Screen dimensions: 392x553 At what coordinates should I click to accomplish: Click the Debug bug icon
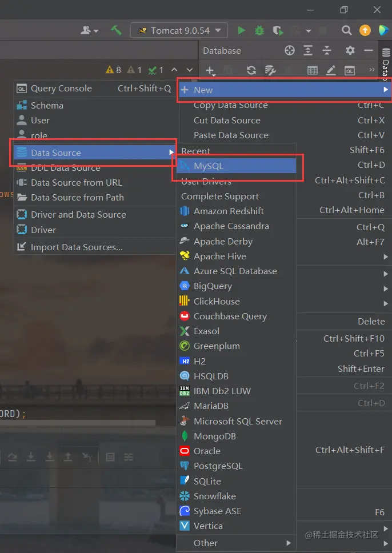coord(259,31)
